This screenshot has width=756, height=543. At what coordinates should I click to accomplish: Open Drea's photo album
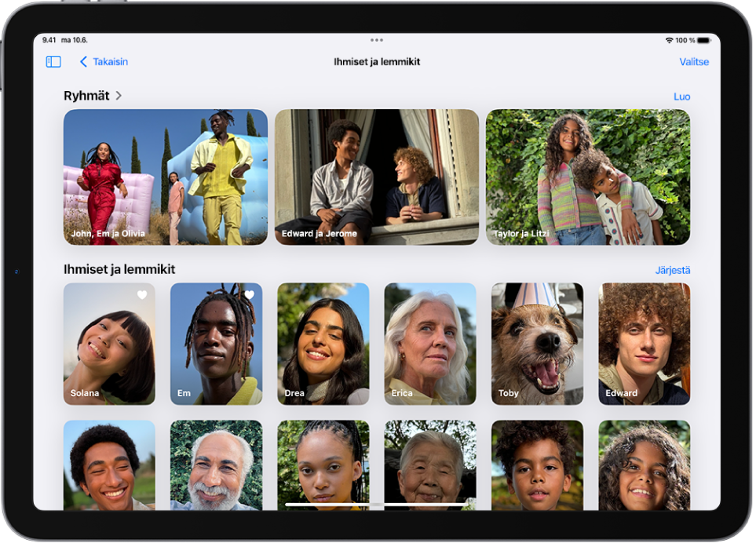[x=323, y=344]
